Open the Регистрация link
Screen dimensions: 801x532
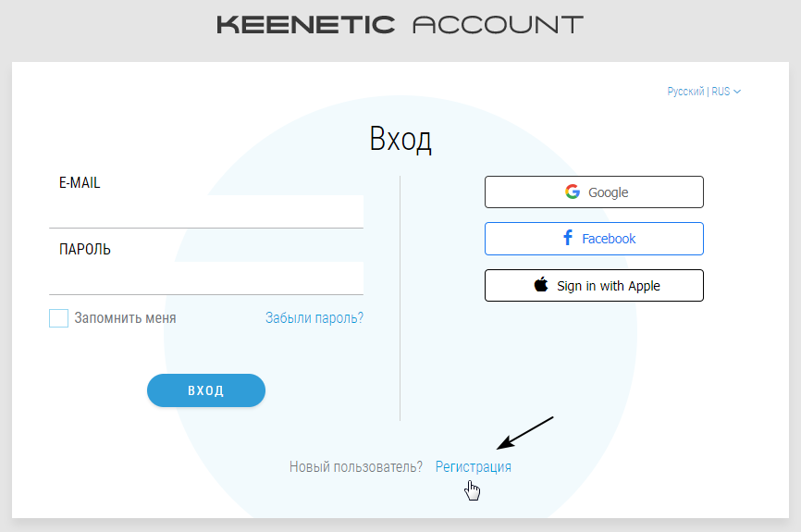coord(473,466)
